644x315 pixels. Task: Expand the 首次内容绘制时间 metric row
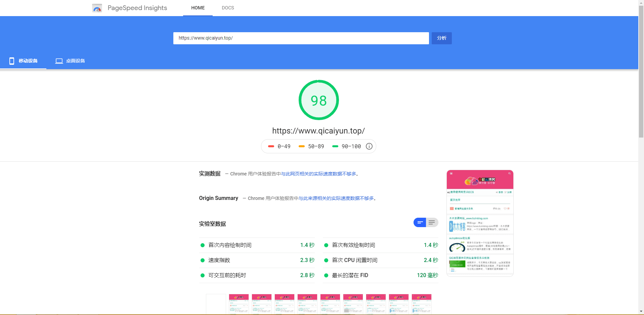(x=257, y=245)
